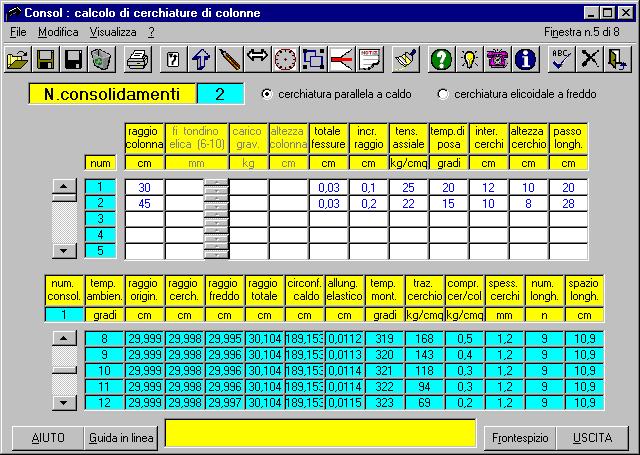This screenshot has width=640, height=455.
Task: Click the blue up arrow icon
Action: pyautogui.click(x=201, y=60)
